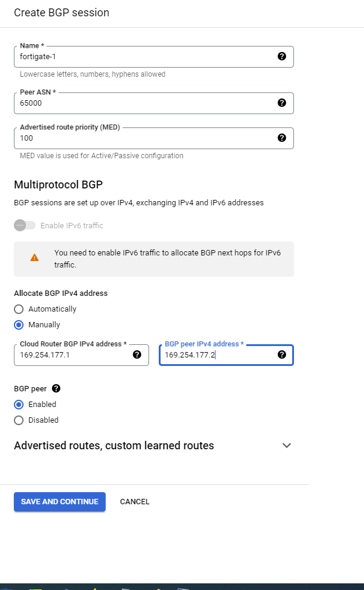
Task: Click the orange warning icon in the IPv6 notice
Action: (x=34, y=257)
